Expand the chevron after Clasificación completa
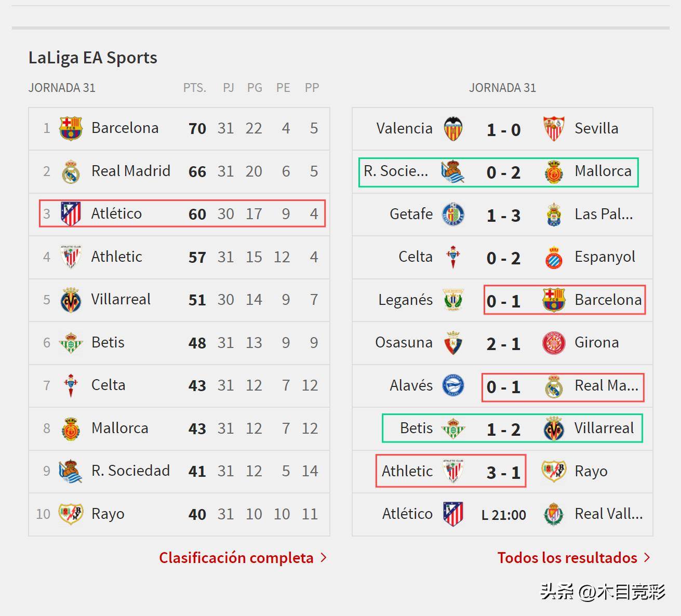Viewport: 681px width, 616px height. point(324,558)
